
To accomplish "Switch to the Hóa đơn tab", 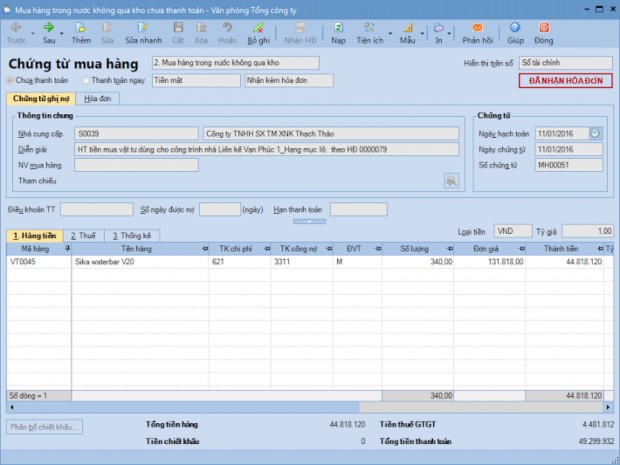I will pos(98,99).
